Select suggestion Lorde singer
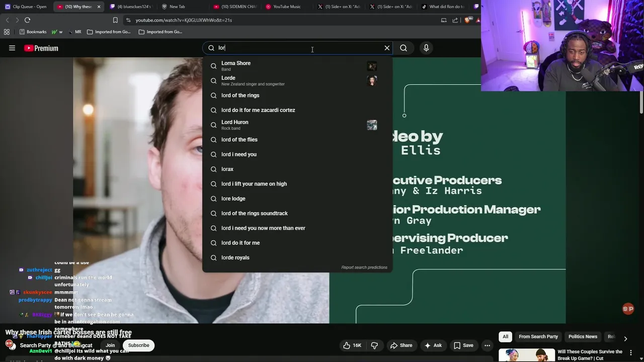644x362 pixels. pyautogui.click(x=297, y=80)
